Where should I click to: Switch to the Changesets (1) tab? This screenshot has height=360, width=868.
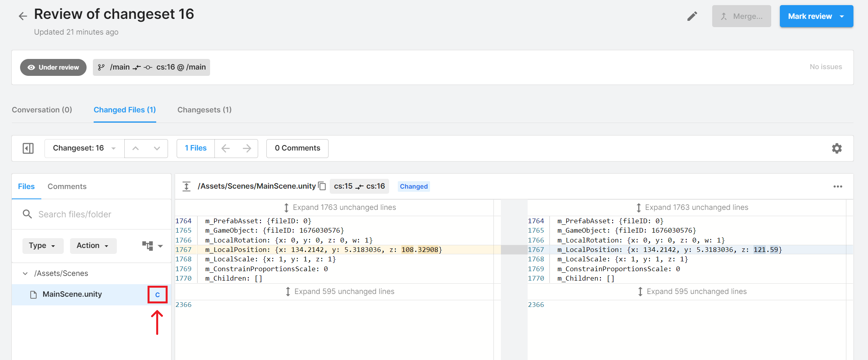[x=204, y=110]
